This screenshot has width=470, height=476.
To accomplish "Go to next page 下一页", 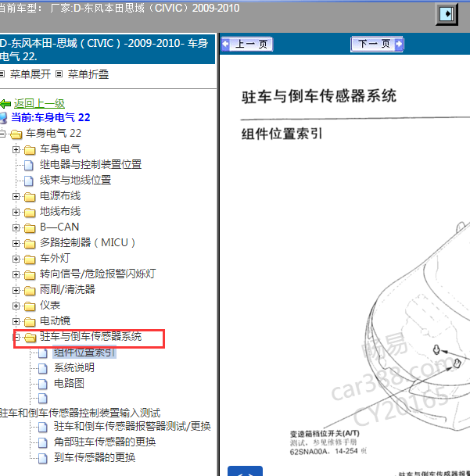I will pos(377,45).
